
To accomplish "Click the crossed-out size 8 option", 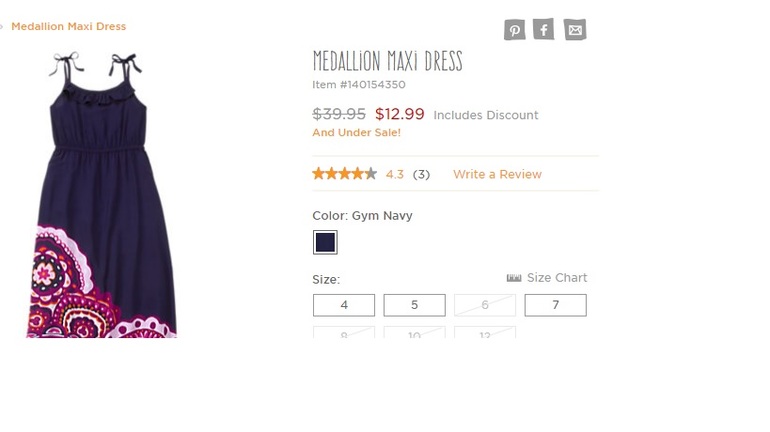I will point(344,333).
